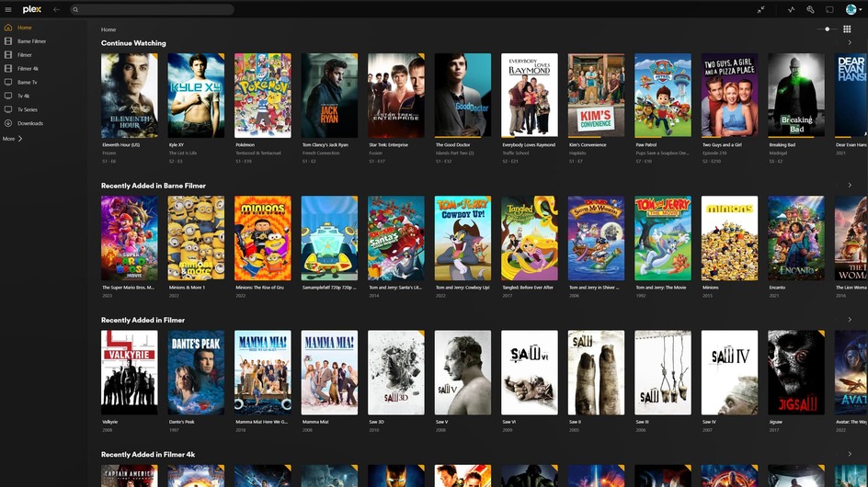868x487 pixels.
Task: Open the Continue Watching heading
Action: click(x=133, y=42)
